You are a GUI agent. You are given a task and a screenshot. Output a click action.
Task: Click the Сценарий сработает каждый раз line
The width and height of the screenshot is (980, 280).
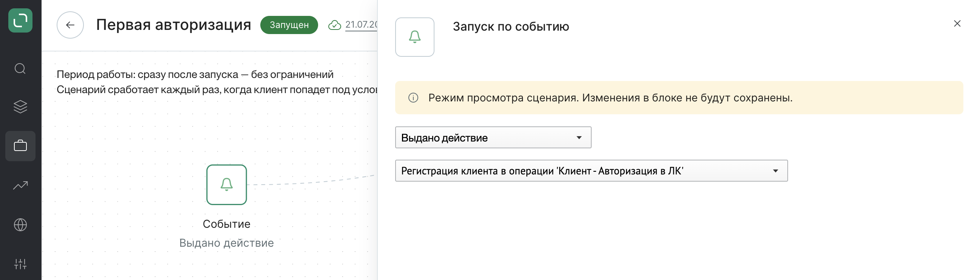[217, 90]
